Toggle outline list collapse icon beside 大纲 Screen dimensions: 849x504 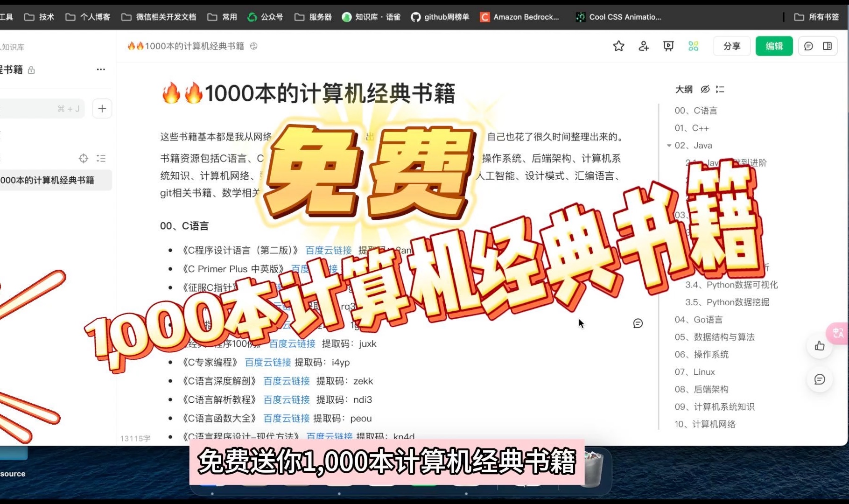pyautogui.click(x=720, y=89)
